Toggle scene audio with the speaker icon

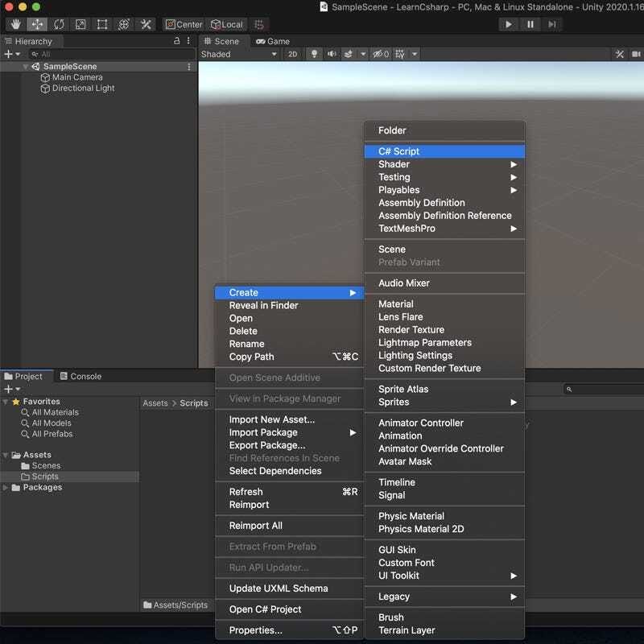point(332,54)
